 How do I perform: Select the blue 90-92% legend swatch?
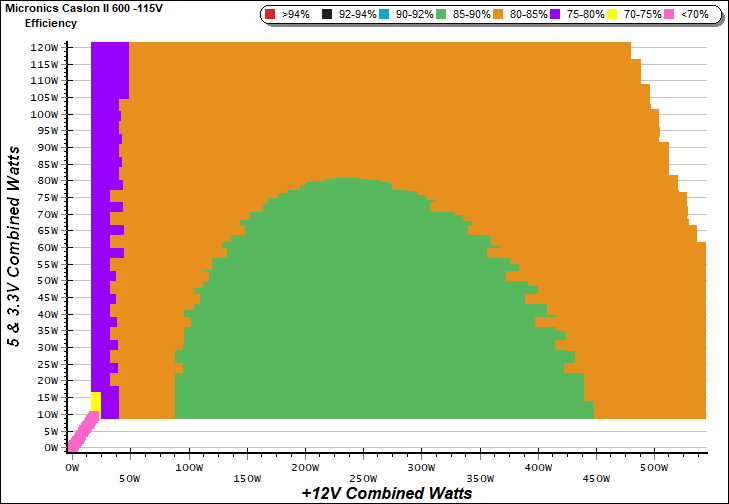coord(385,15)
